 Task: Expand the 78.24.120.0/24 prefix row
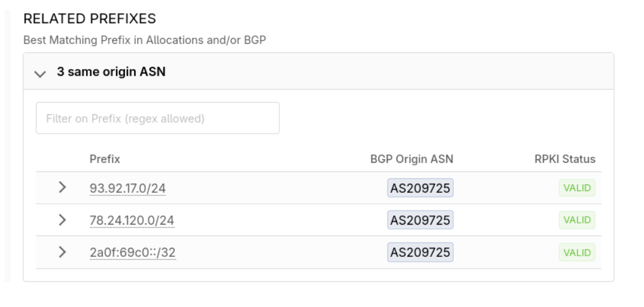coord(62,220)
